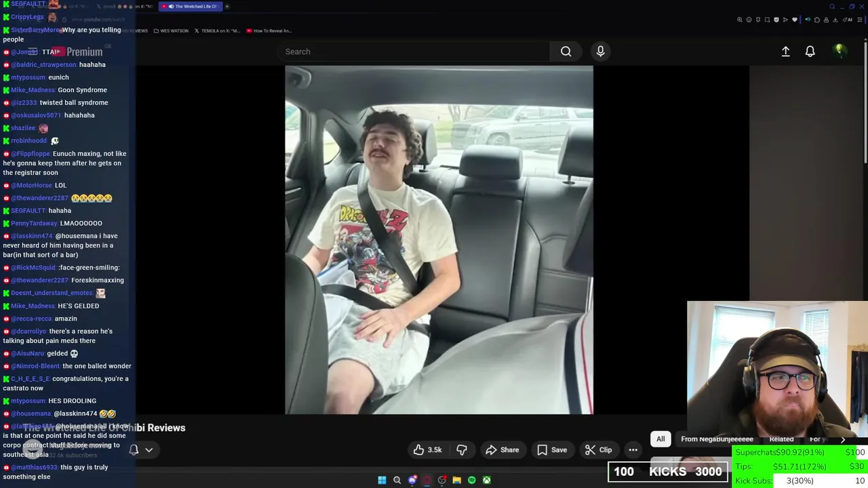Open the TENIOLA on X bookmark
Viewport: 868px width, 488px height.
pyautogui.click(x=217, y=30)
